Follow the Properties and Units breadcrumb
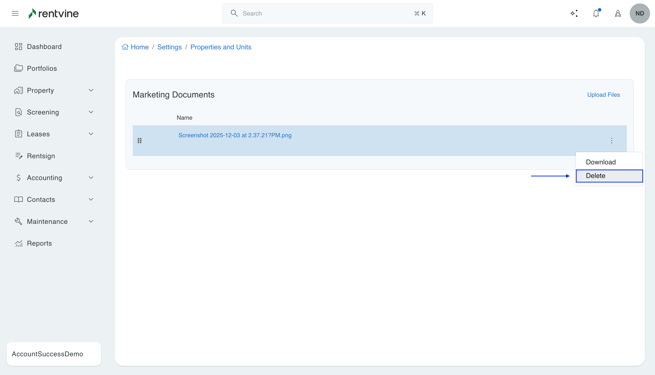The height and width of the screenshot is (375, 655). [221, 47]
